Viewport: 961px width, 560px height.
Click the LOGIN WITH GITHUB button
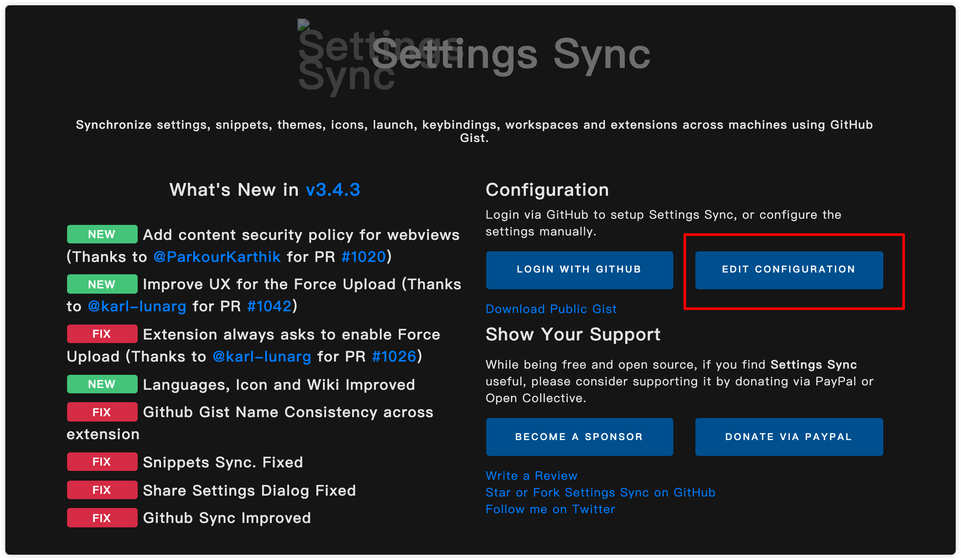(x=579, y=269)
